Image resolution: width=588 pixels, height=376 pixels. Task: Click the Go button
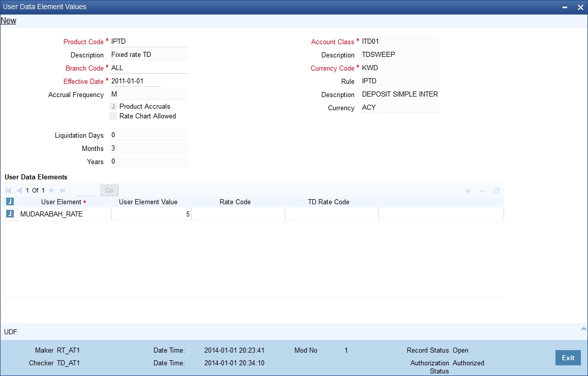click(x=109, y=190)
